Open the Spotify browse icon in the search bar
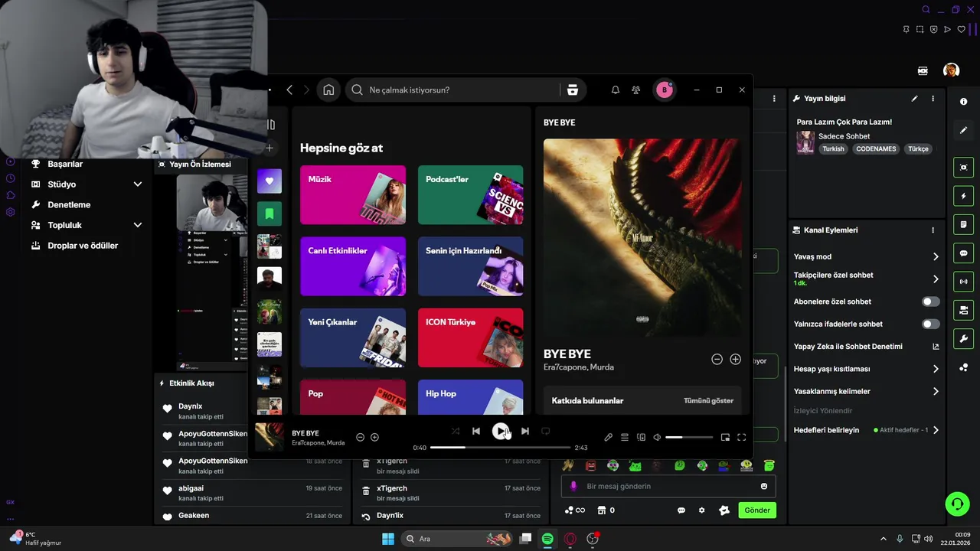The height and width of the screenshot is (551, 980). 572,90
